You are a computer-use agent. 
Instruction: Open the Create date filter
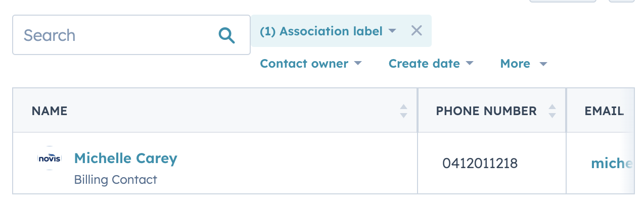[424, 64]
